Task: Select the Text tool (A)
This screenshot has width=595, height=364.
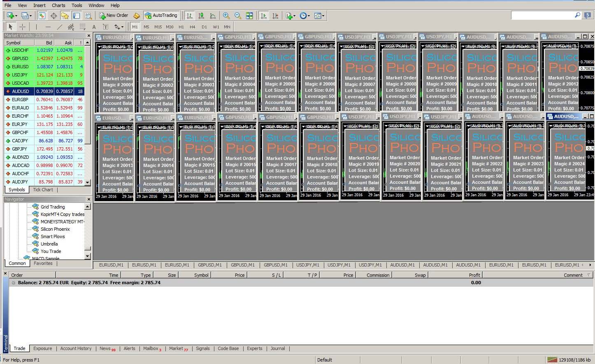Action: [x=94, y=27]
